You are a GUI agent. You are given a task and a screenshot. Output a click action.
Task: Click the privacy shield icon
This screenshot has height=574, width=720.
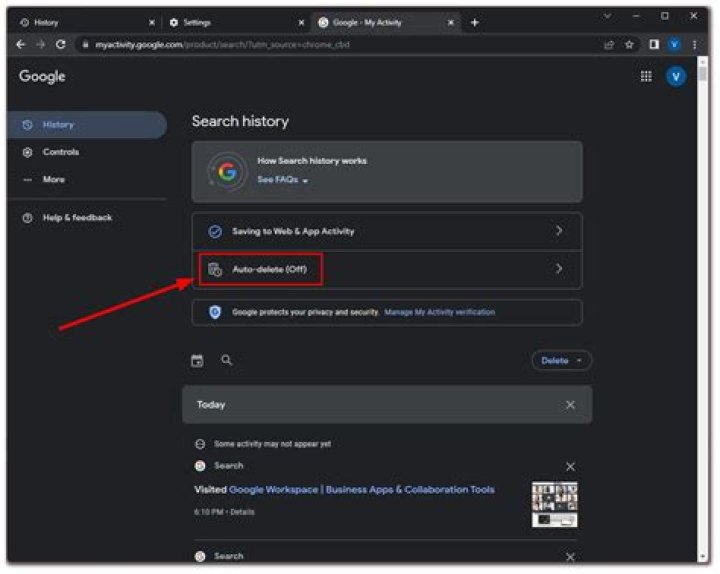[x=214, y=312]
